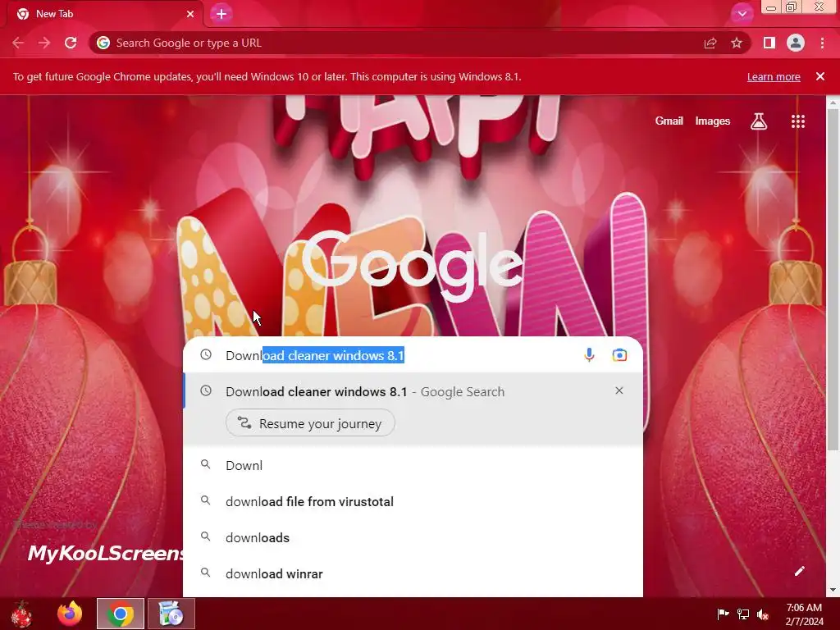840x630 pixels.
Task: Open the installer disc taskbar icon
Action: (x=171, y=614)
